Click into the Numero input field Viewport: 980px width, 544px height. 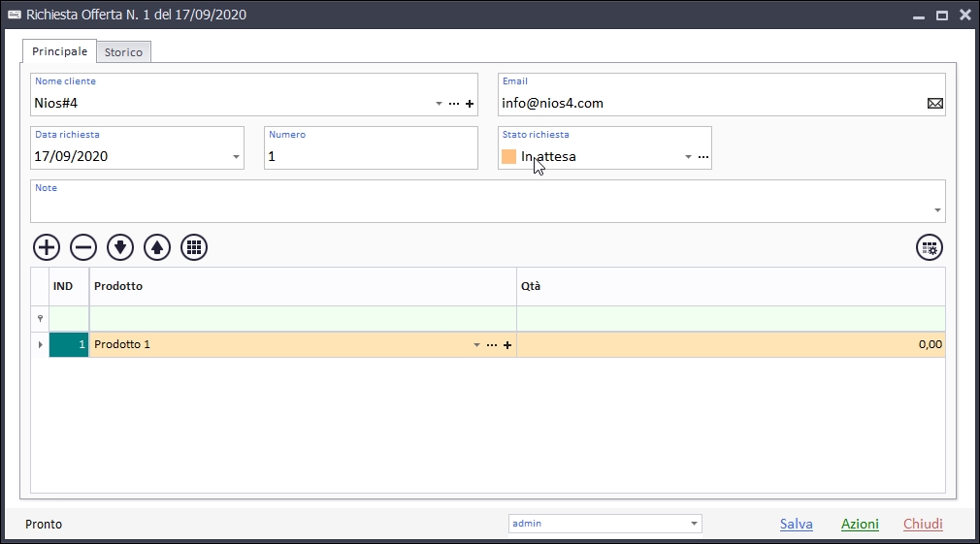click(371, 156)
